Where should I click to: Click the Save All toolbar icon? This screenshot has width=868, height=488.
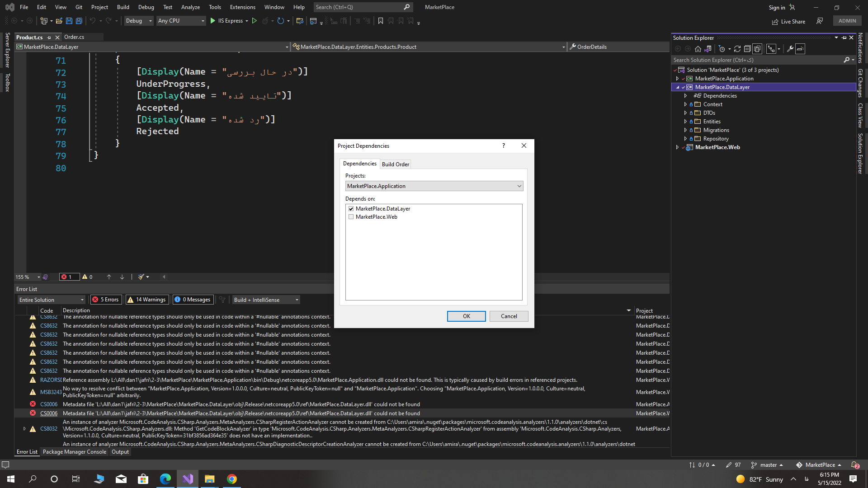79,21
